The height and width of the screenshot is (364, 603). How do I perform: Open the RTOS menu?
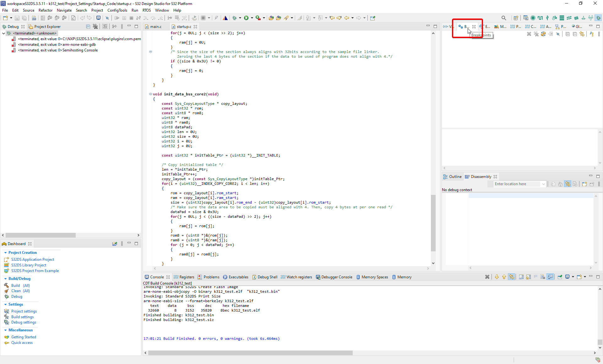point(146,10)
